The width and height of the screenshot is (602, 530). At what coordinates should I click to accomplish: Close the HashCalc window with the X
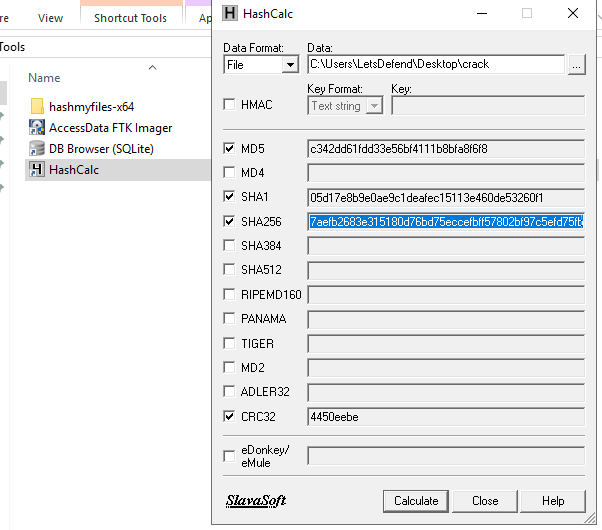(572, 13)
